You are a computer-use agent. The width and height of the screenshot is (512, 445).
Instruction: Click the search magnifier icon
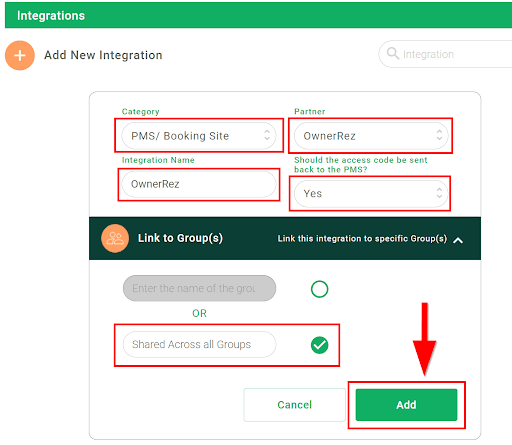393,53
